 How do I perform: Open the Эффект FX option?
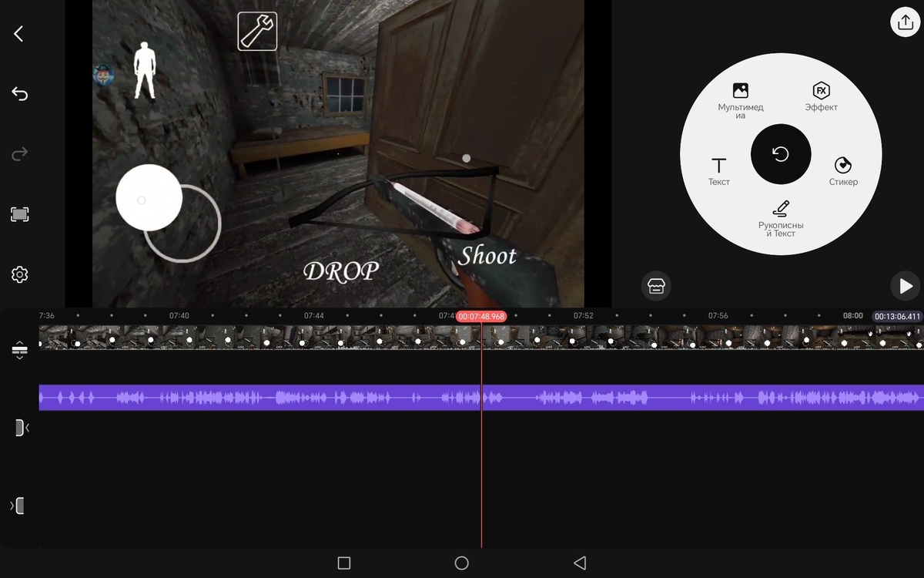821,97
